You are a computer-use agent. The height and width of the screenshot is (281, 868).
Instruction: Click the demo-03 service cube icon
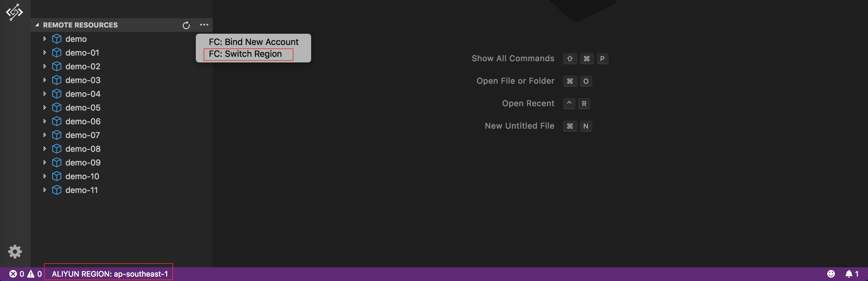point(57,80)
